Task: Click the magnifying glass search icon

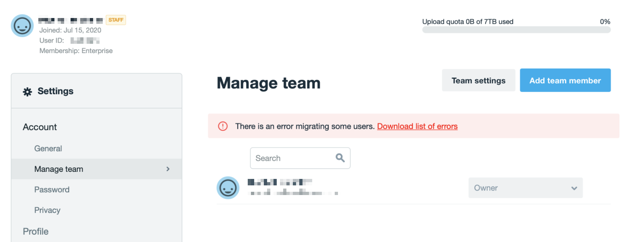Action: pos(340,158)
